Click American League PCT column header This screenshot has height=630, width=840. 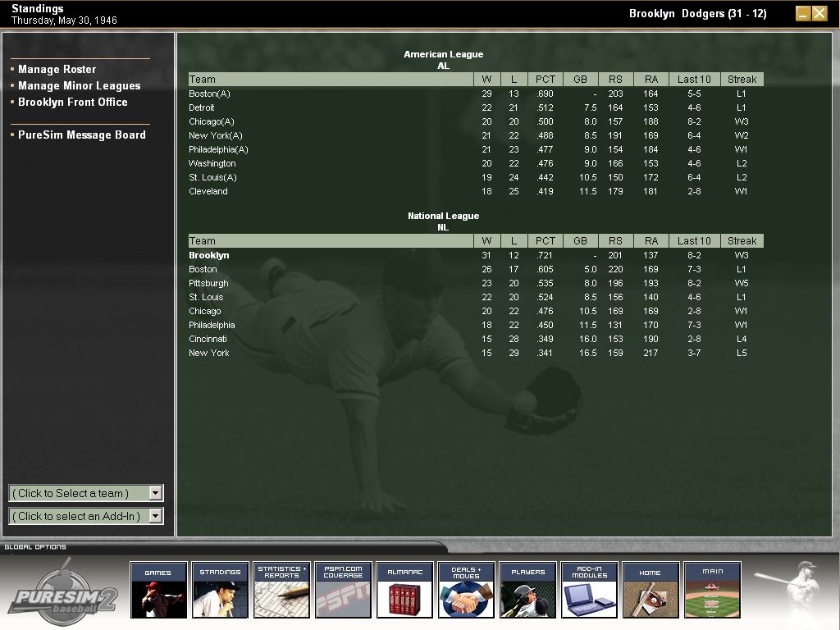click(x=546, y=80)
